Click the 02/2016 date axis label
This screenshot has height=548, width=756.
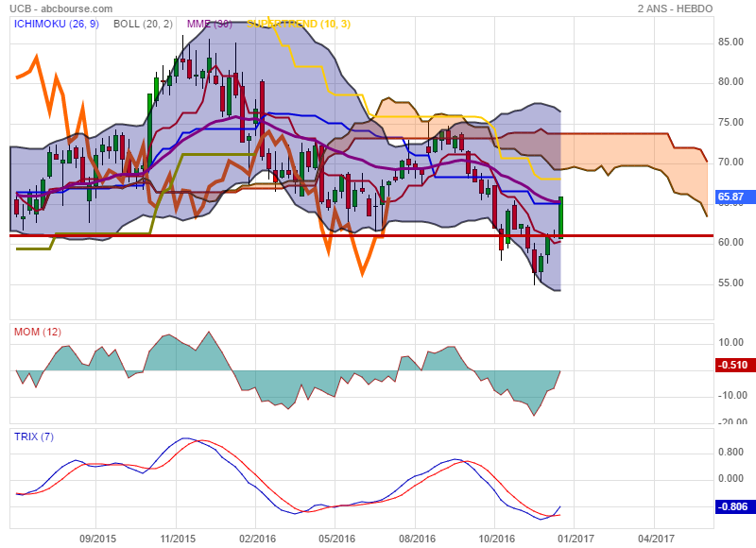(257, 539)
